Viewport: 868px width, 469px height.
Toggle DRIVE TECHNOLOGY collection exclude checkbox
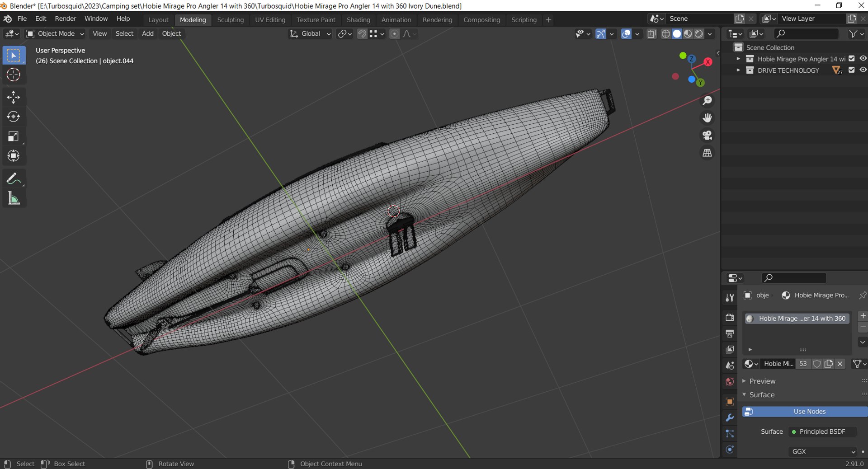(x=852, y=70)
